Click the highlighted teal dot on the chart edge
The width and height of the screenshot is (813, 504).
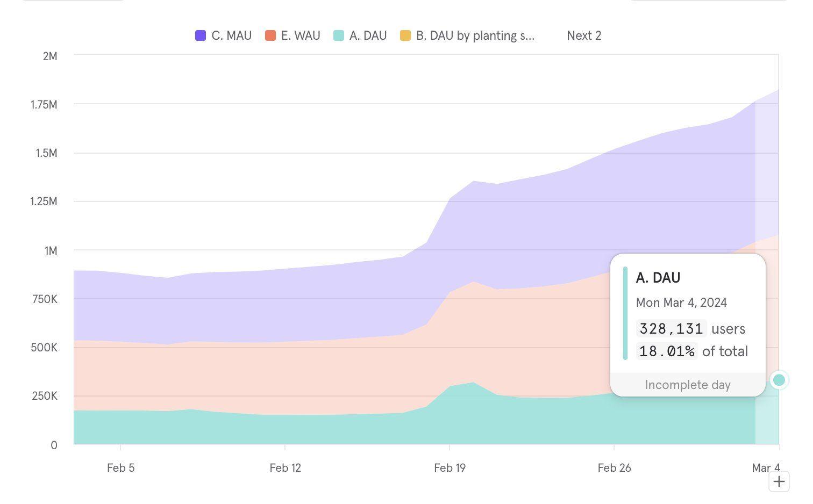pyautogui.click(x=778, y=379)
